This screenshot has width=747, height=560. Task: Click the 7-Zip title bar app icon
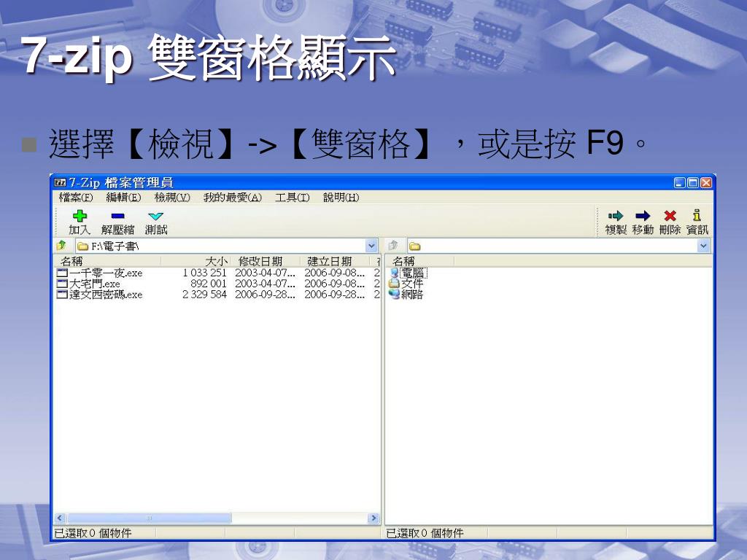60,182
